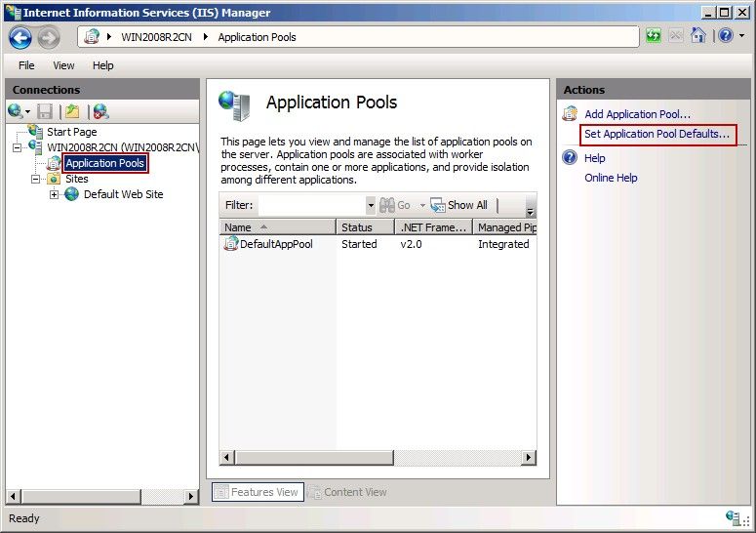Open the View menu
The image size is (756, 533).
(63, 65)
